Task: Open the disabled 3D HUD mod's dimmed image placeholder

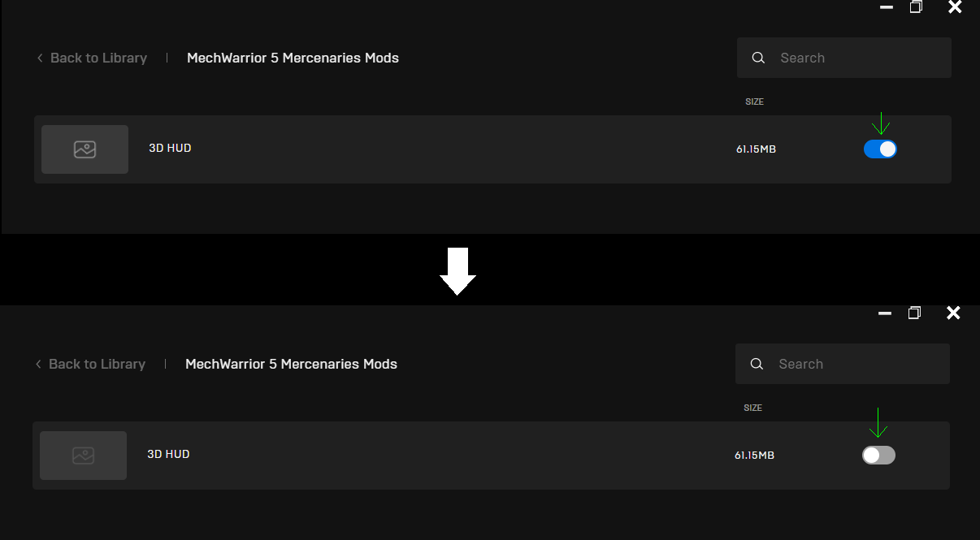Action: [83, 456]
